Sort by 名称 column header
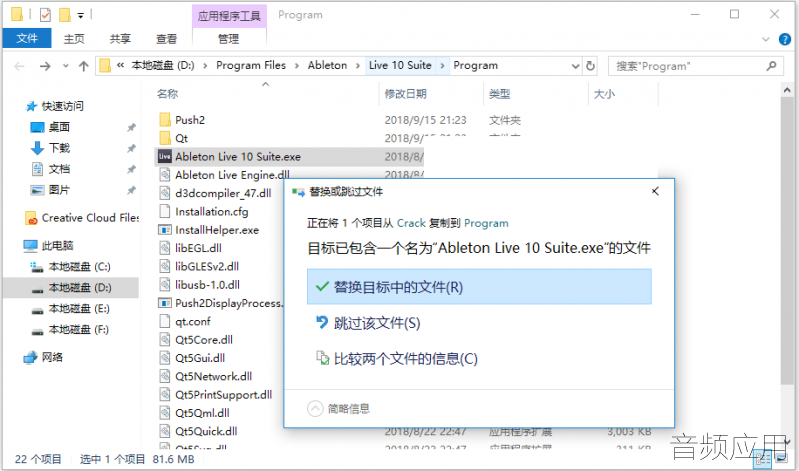The width and height of the screenshot is (799, 471). click(x=168, y=94)
